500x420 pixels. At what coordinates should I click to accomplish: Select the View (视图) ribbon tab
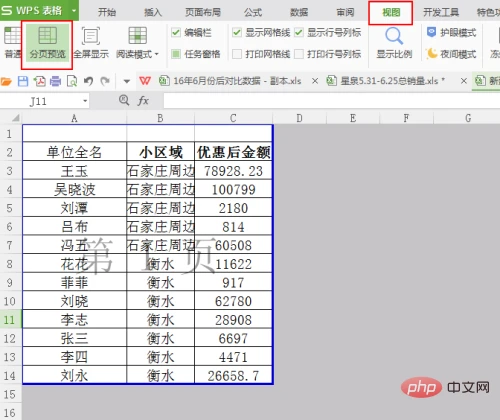[391, 13]
